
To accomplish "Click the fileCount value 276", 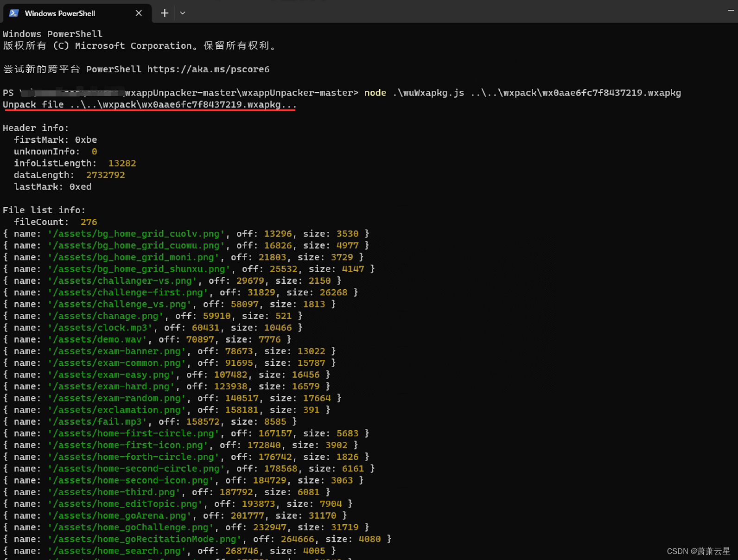I will 89,222.
